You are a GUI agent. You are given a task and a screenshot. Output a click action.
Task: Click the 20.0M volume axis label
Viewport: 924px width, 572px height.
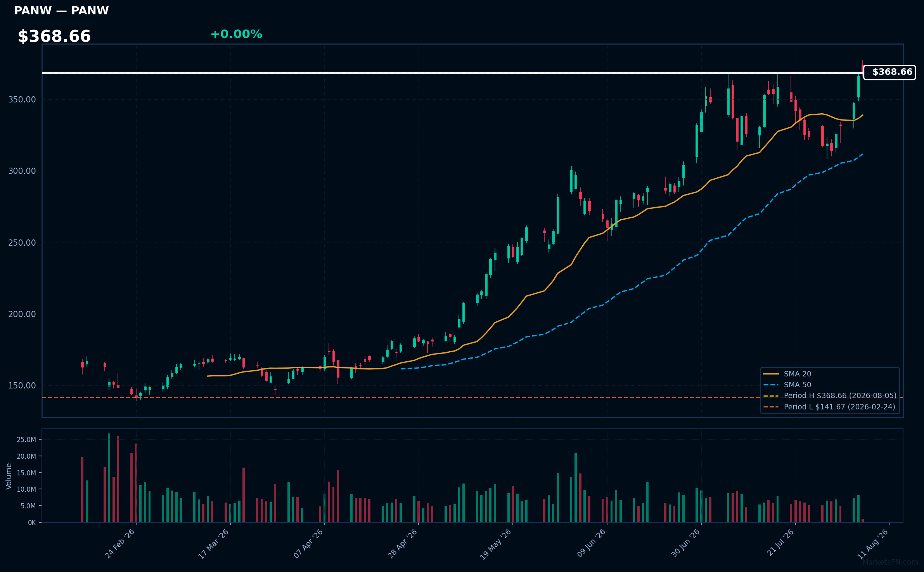(26, 456)
